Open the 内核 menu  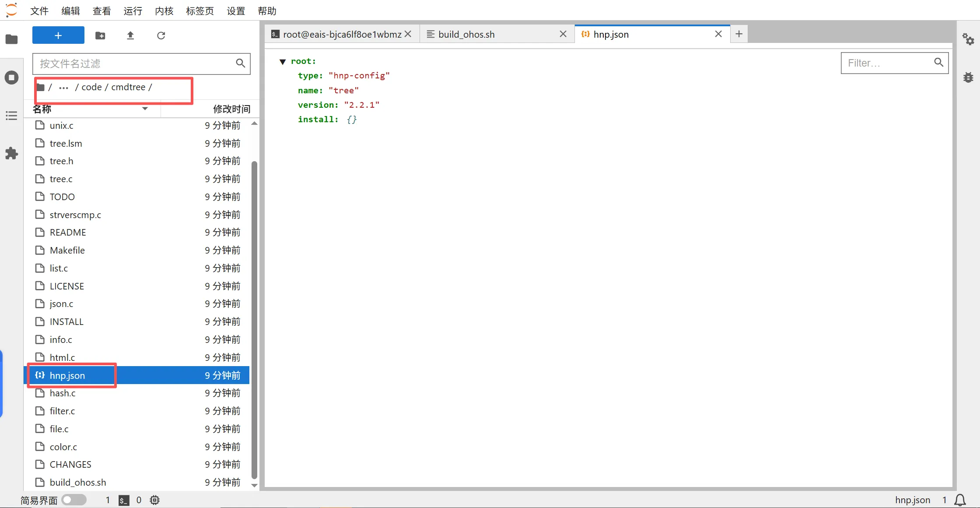[164, 11]
